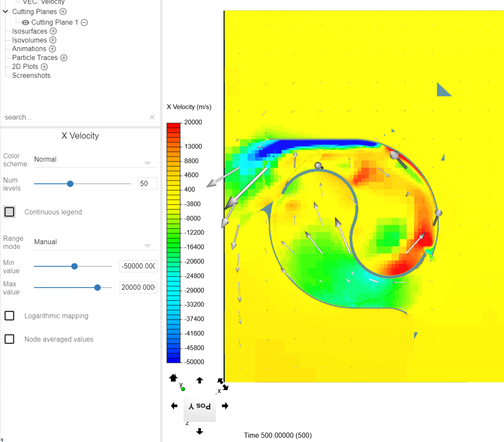
Task: Click the Min value slider handle
Action: pos(74,266)
